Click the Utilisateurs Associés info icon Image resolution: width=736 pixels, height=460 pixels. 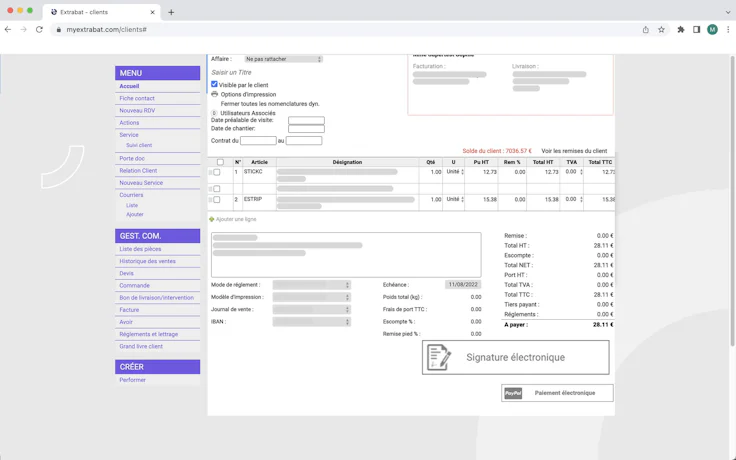(214, 113)
